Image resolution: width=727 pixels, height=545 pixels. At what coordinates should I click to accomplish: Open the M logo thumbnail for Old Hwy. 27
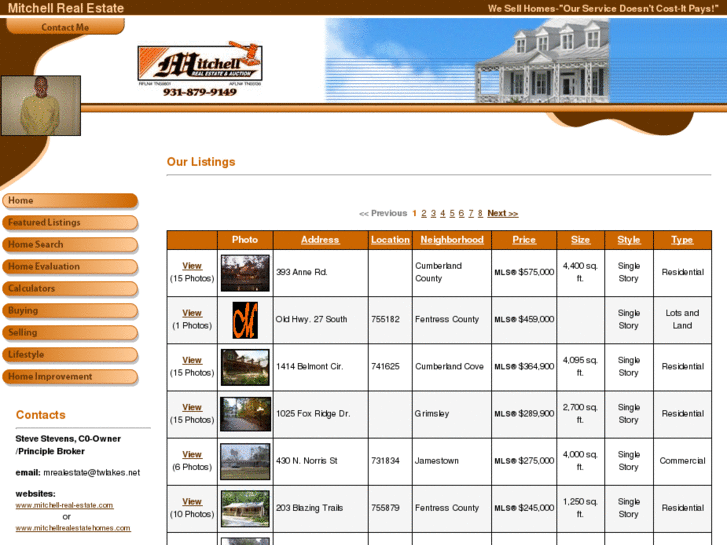pyautogui.click(x=245, y=321)
